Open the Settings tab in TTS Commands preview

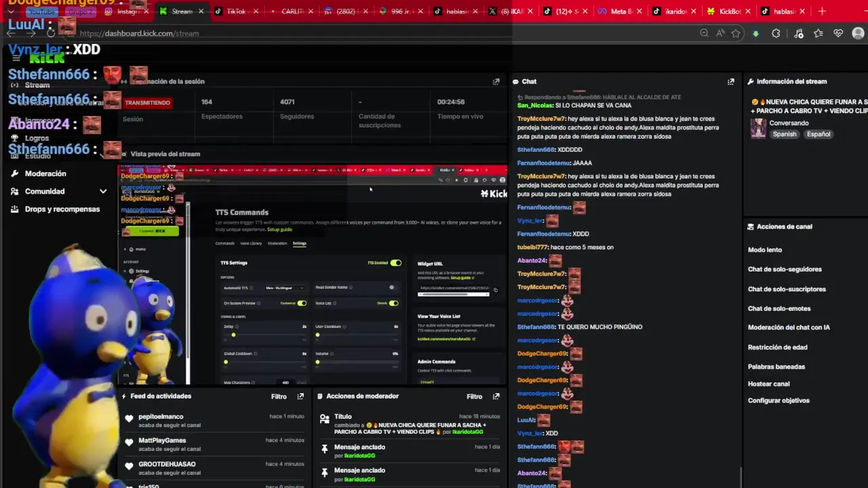click(299, 243)
